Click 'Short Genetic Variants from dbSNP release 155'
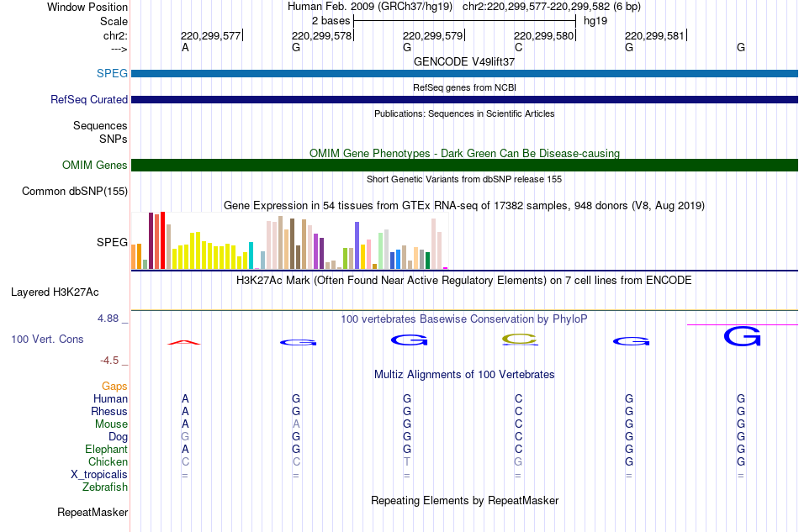Viewport: 799px width, 532px height. (x=464, y=179)
